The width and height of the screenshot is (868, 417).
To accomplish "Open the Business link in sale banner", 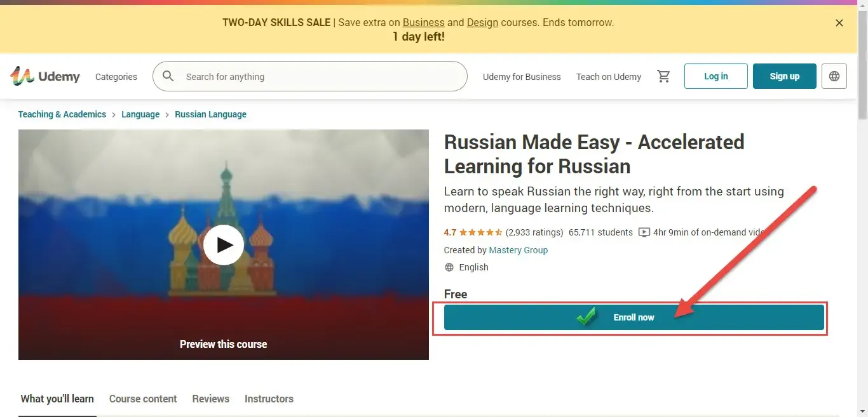I will 424,22.
